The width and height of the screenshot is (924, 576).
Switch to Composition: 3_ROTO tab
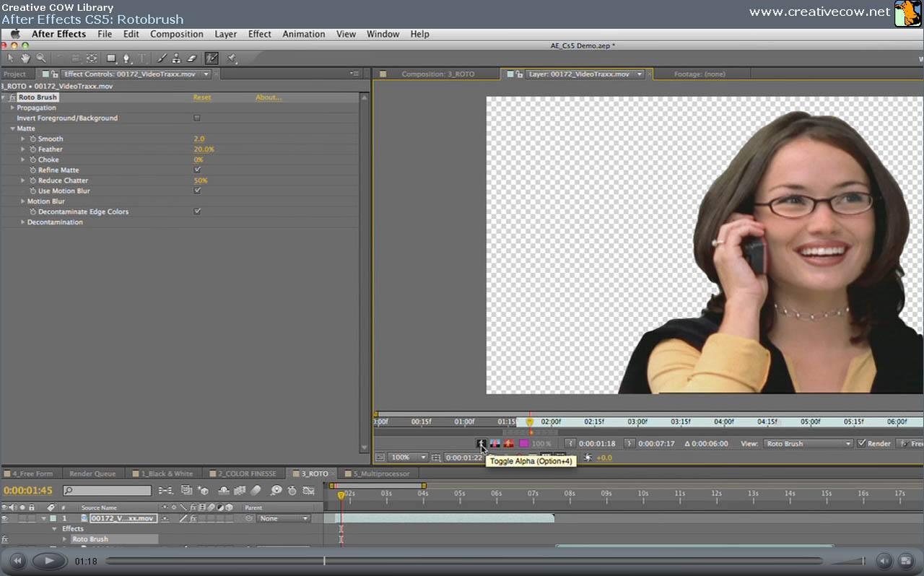coord(437,74)
